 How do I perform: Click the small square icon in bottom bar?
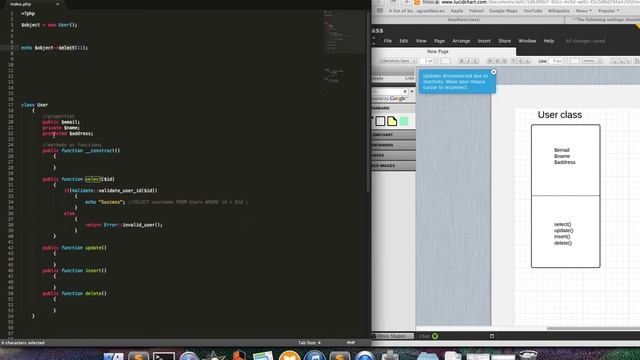click(x=492, y=336)
